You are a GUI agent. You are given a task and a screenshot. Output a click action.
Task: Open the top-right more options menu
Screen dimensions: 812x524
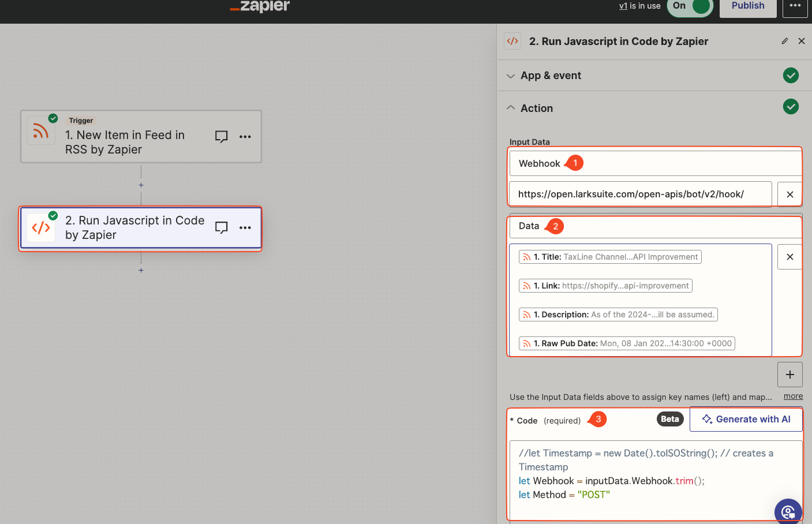pyautogui.click(x=795, y=6)
